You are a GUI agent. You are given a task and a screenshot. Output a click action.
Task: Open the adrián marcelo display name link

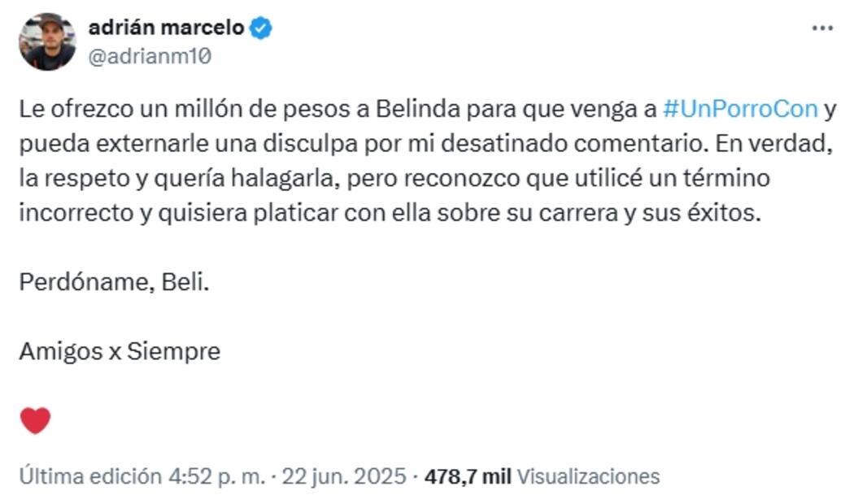165,28
